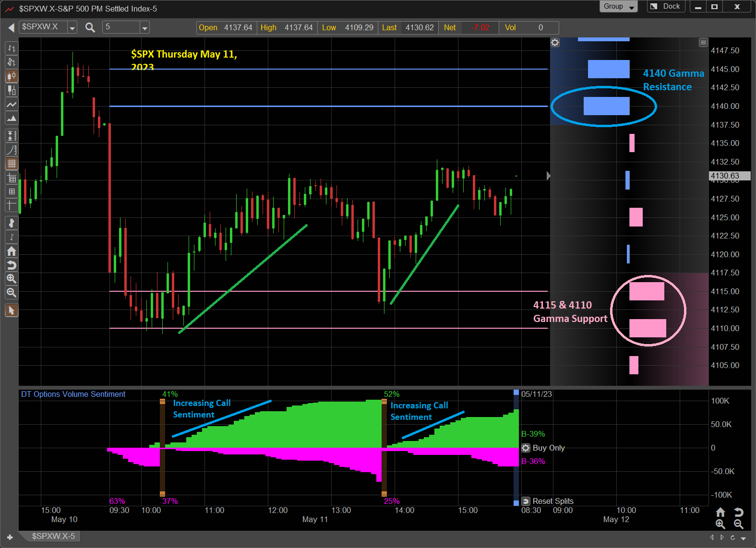Image resolution: width=756 pixels, height=548 pixels.
Task: Click the narrower bar spacing icon
Action: 12,237
